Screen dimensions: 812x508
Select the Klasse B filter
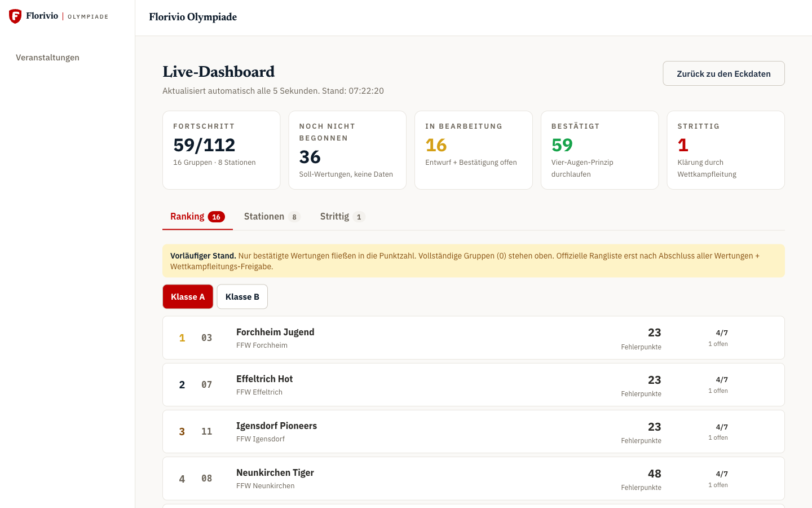pyautogui.click(x=242, y=297)
